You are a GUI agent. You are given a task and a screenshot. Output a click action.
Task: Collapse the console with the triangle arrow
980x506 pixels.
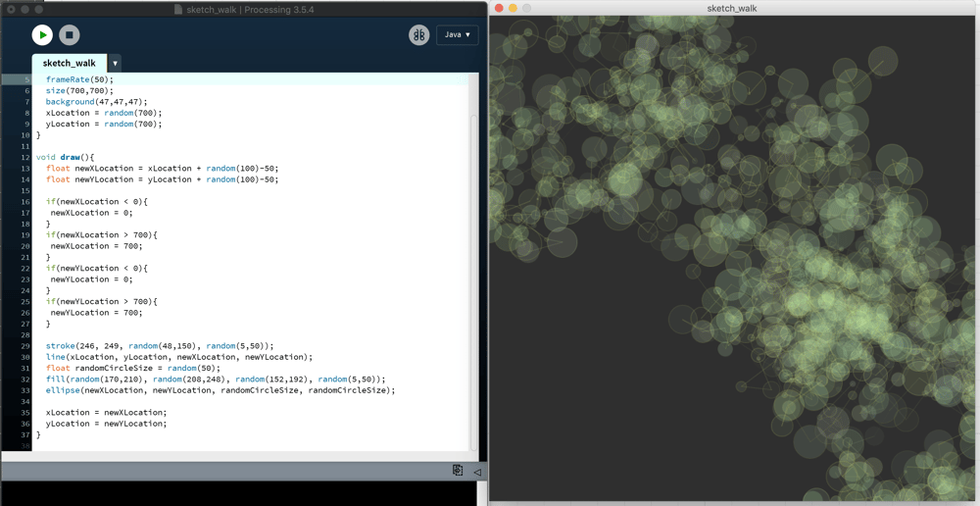477,473
